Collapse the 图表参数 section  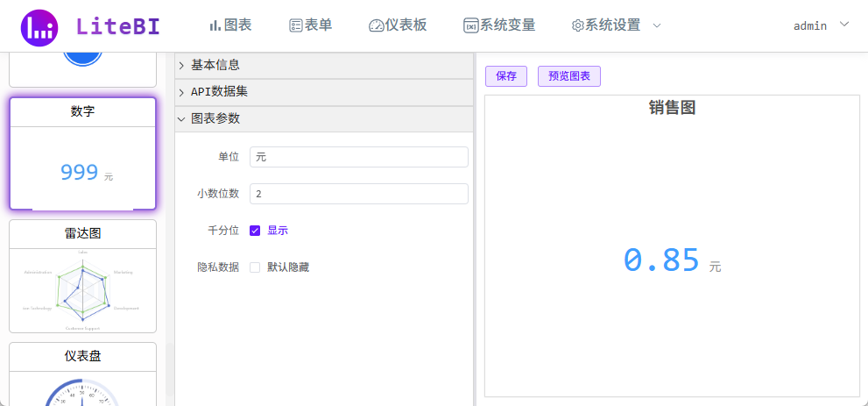324,118
